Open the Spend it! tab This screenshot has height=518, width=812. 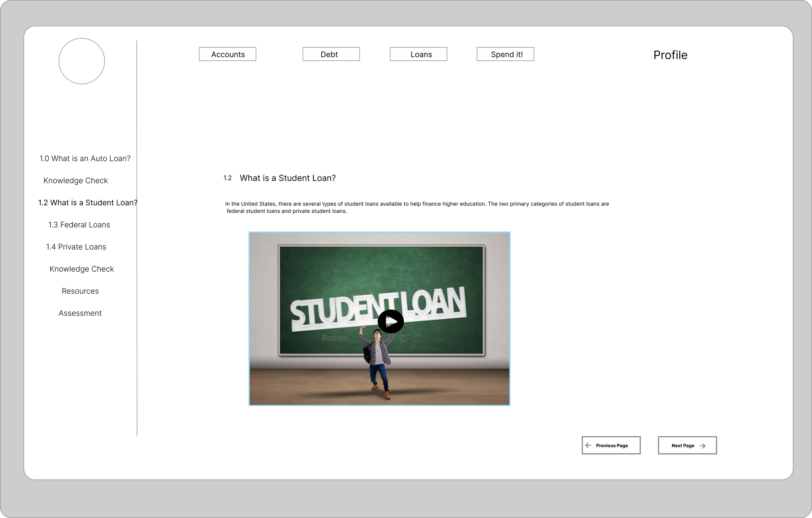[505, 54]
